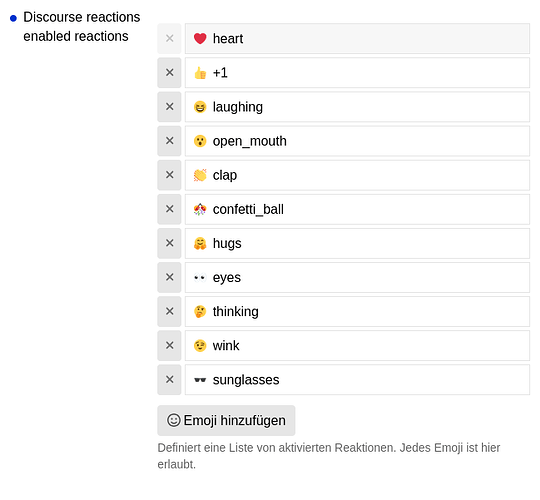Remove the clap reaction
540x500 pixels.
[x=169, y=175]
